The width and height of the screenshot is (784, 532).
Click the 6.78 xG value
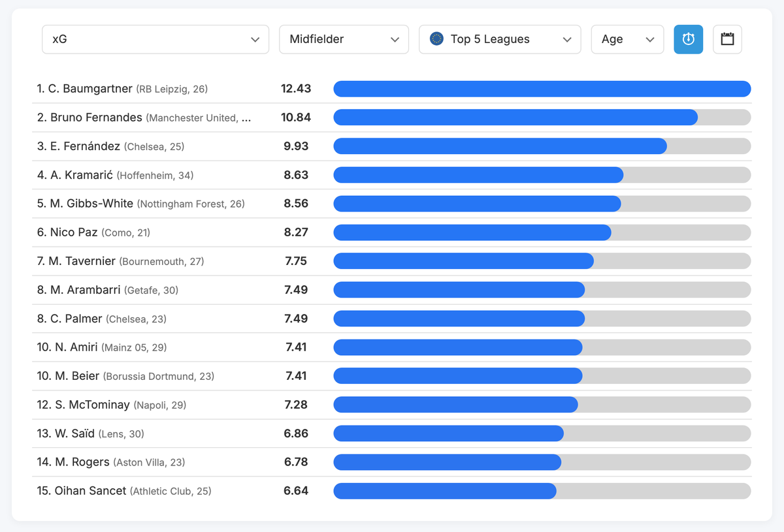tap(296, 462)
